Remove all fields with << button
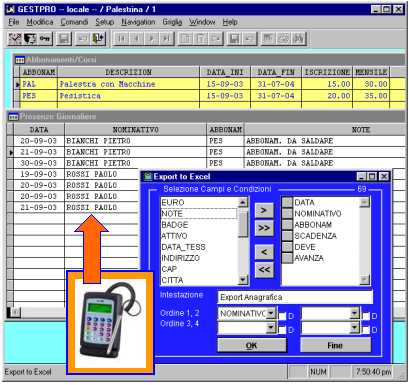This screenshot has width=409, height=385. 264,269
